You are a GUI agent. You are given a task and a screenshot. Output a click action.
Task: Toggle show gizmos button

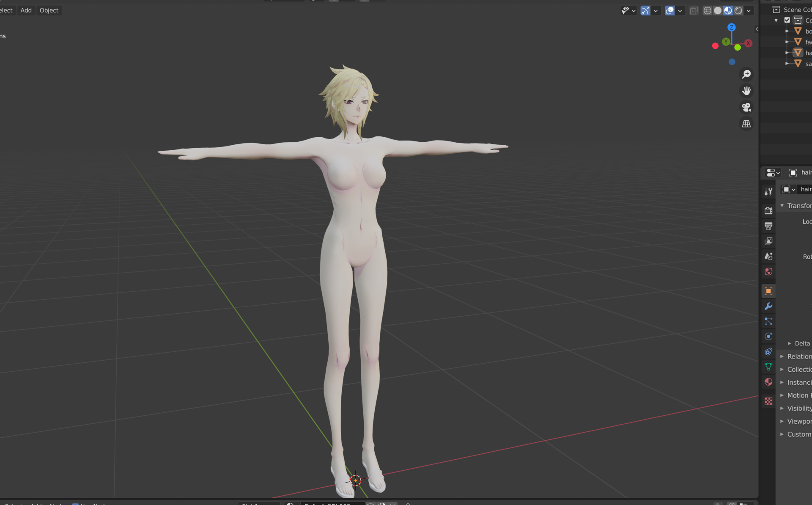click(x=645, y=11)
